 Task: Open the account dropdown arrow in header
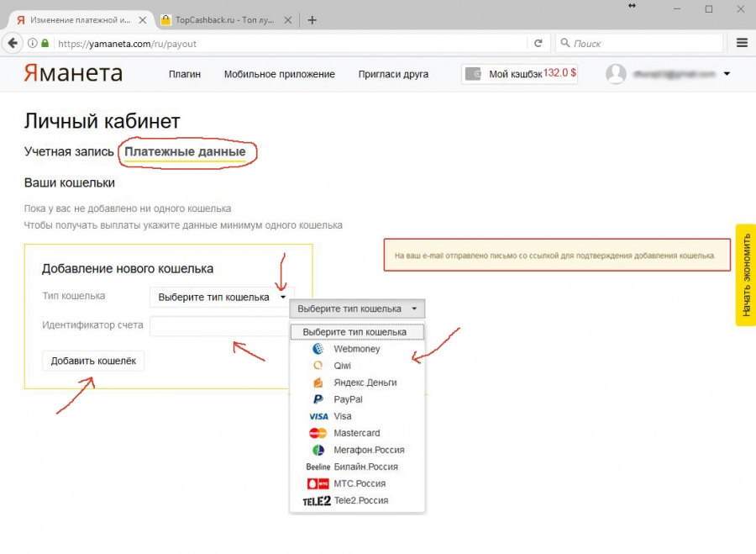point(727,74)
